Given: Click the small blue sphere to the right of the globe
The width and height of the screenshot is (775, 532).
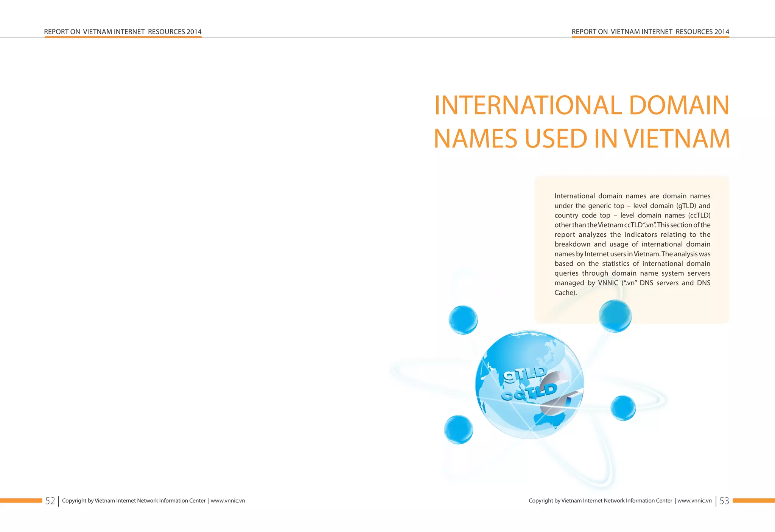Looking at the screenshot, I should [623, 408].
